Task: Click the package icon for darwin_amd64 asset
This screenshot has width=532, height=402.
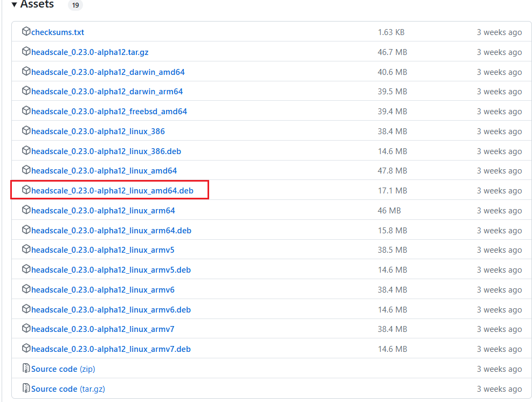Action: click(x=26, y=72)
